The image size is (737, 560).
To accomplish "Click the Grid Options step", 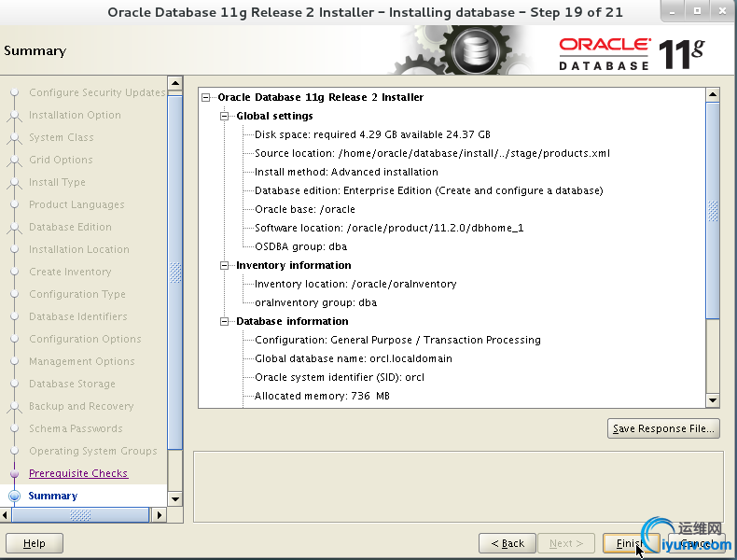I will (x=61, y=160).
